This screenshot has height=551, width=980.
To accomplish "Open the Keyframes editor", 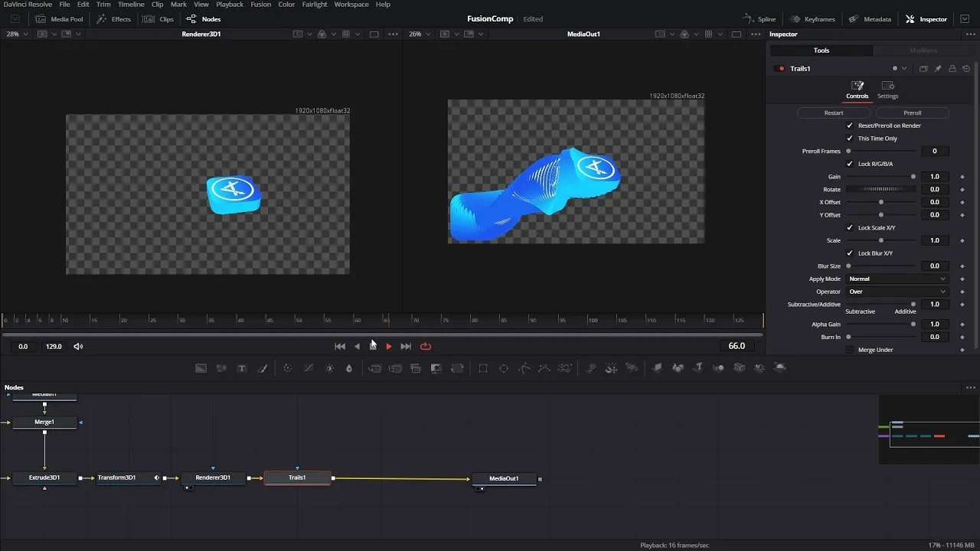I will 812,19.
